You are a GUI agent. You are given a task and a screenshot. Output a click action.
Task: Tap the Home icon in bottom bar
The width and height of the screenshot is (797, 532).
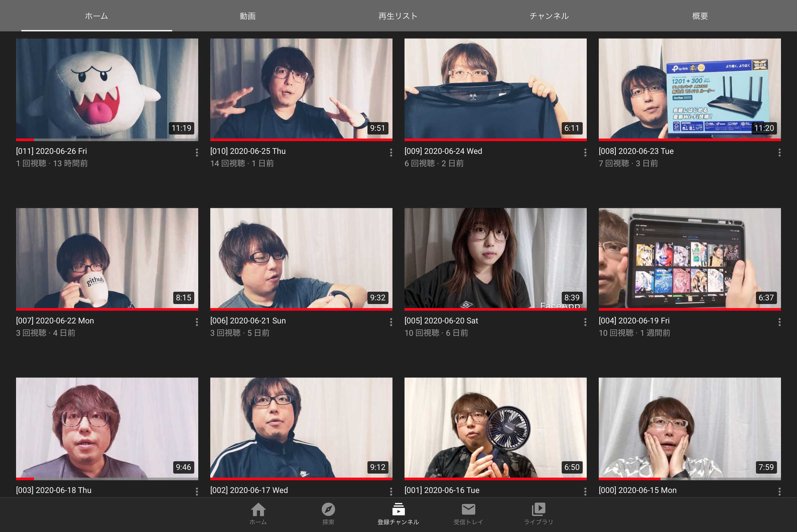coord(258,510)
